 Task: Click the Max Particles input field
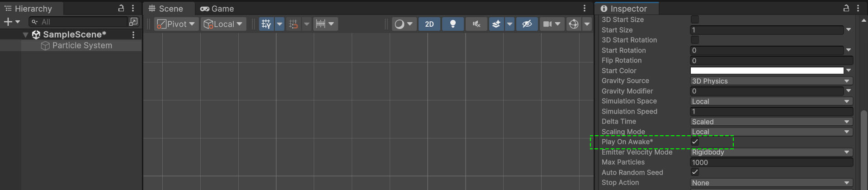coord(771,162)
